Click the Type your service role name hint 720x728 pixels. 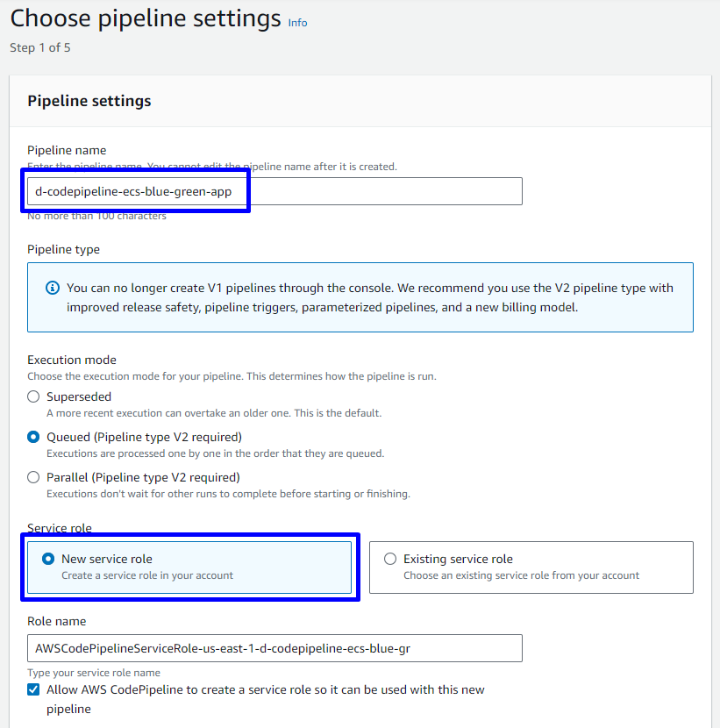(94, 673)
